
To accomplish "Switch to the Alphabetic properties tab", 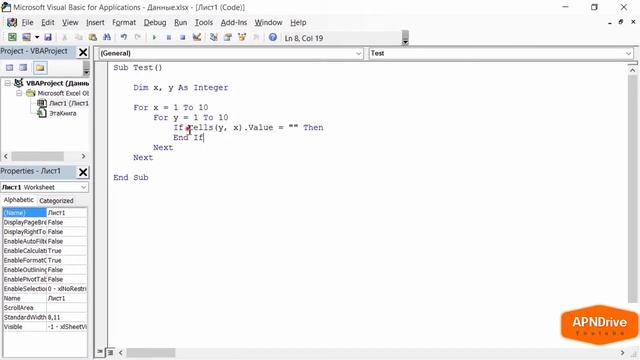I will pos(18,200).
